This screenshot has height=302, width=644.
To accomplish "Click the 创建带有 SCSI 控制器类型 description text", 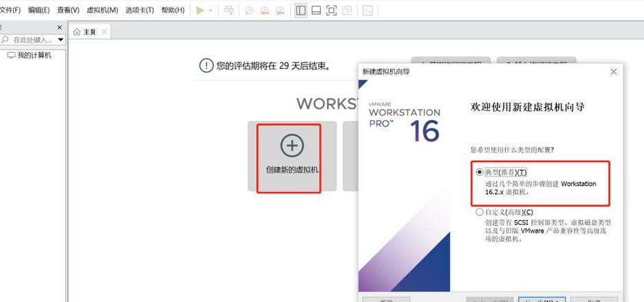I will click(x=548, y=231).
